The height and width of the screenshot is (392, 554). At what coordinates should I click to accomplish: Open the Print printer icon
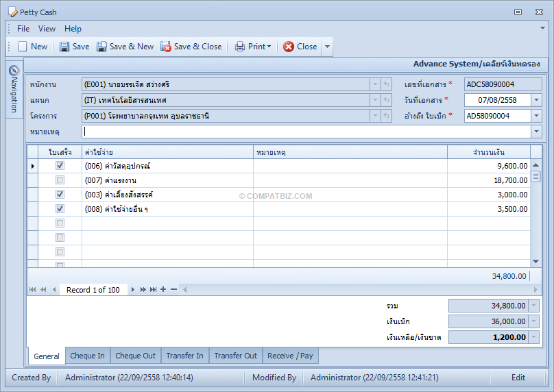[240, 47]
